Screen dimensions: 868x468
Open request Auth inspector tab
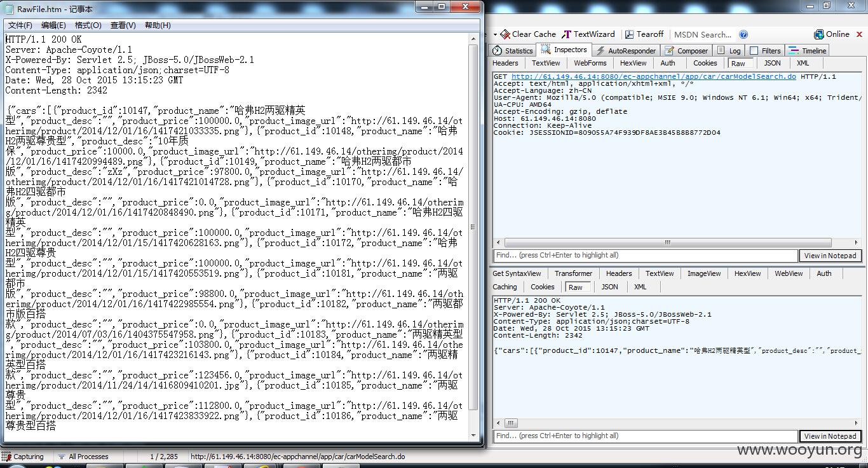click(668, 63)
